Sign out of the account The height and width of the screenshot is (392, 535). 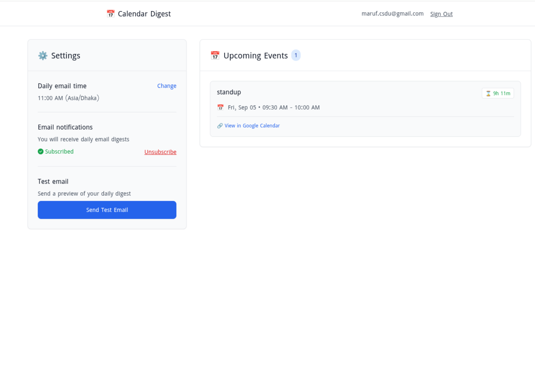[x=441, y=14]
